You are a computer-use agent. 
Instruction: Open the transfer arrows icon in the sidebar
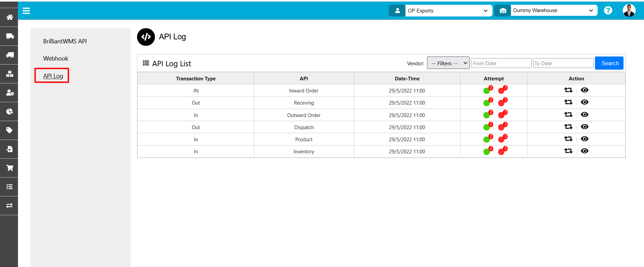pyautogui.click(x=9, y=205)
